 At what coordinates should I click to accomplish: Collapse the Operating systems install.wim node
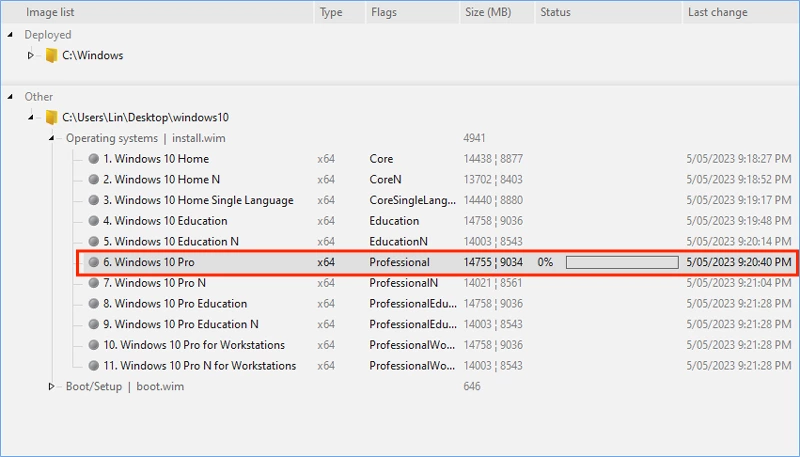pyautogui.click(x=52, y=138)
